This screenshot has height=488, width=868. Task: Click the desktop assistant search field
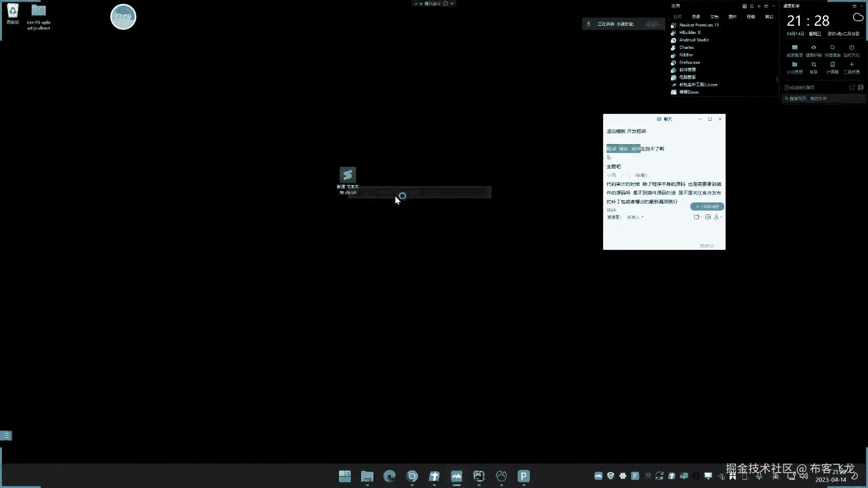pos(823,99)
